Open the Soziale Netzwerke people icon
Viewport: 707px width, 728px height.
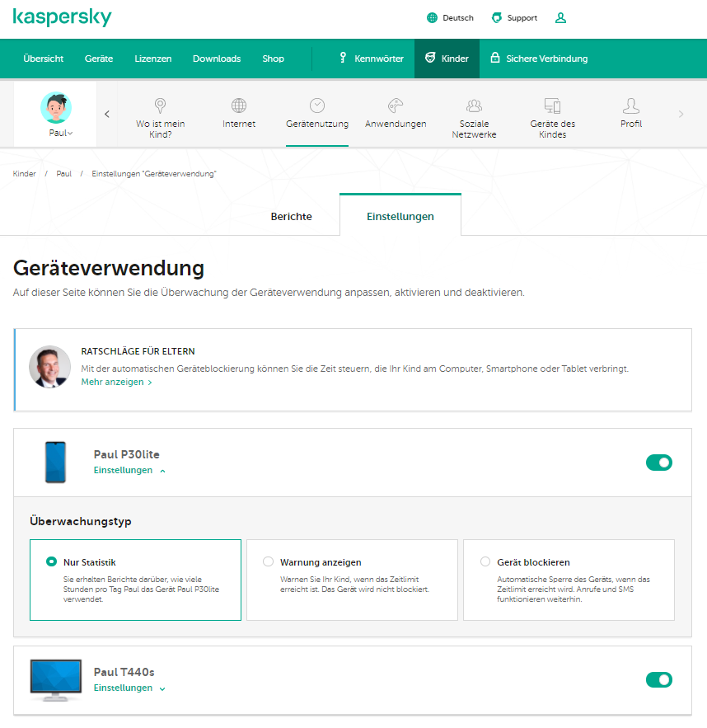click(x=474, y=106)
